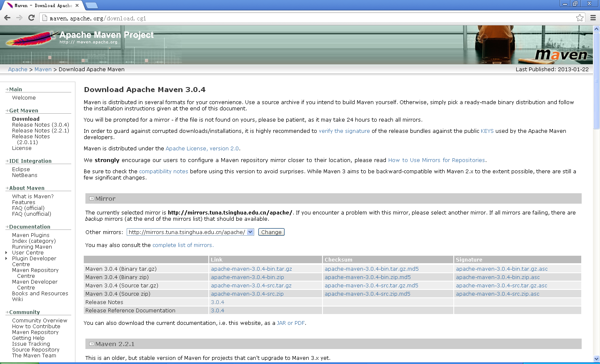Viewport: 600px width, 364px height.
Task: Open the Chrome menu hamburger icon
Action: coord(593,17)
